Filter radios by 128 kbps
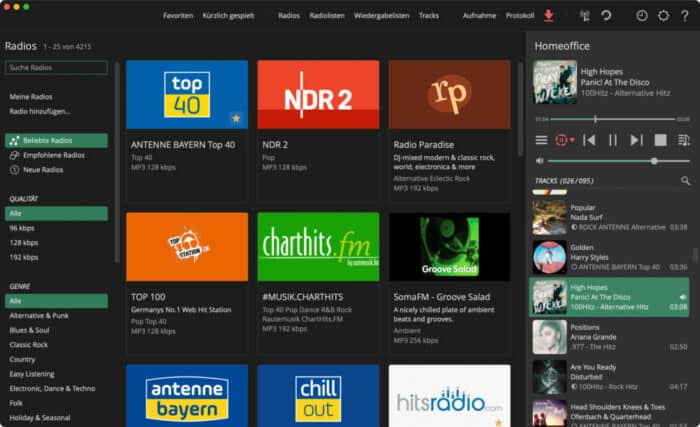 (24, 243)
